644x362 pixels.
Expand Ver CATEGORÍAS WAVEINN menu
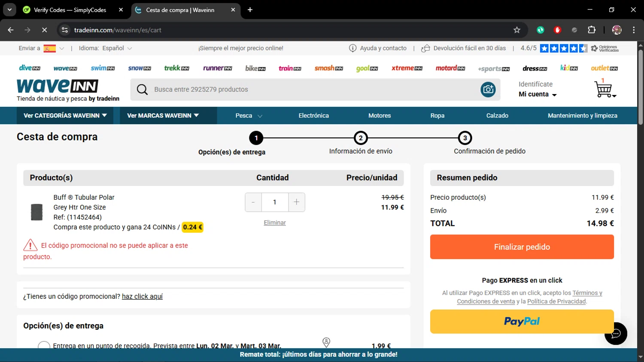[65, 116]
